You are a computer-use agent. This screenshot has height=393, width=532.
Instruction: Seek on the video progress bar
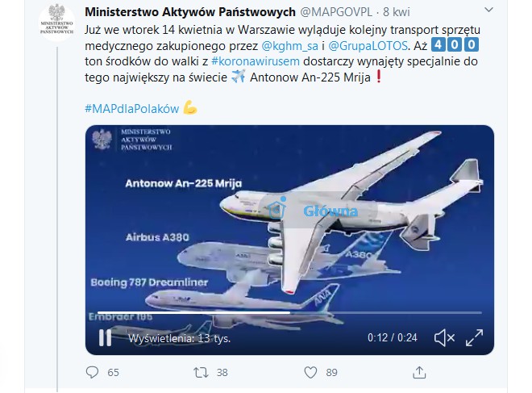click(289, 312)
